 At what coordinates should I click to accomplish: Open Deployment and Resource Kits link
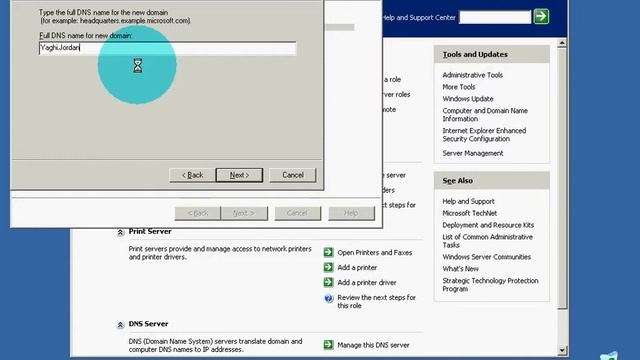point(488,225)
